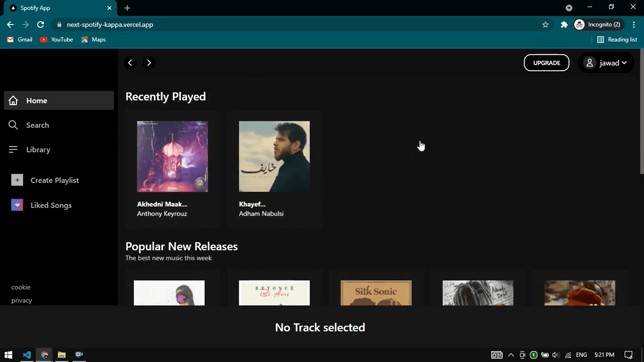Image resolution: width=644 pixels, height=362 pixels.
Task: Click the Popular New Releases heading
Action: tap(182, 247)
